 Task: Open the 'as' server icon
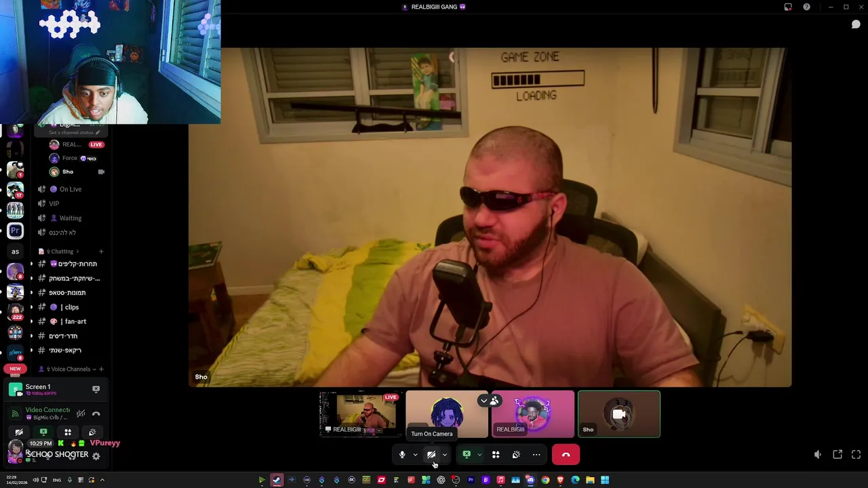[15, 251]
